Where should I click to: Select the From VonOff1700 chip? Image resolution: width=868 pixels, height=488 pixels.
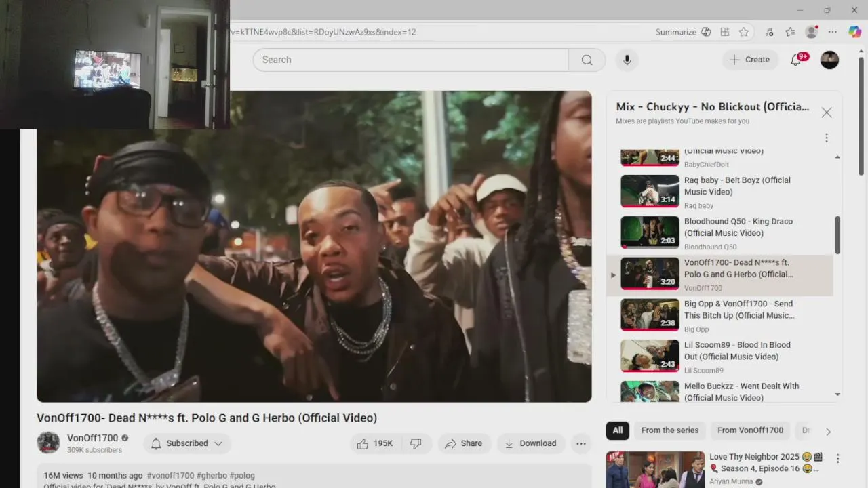(x=750, y=430)
